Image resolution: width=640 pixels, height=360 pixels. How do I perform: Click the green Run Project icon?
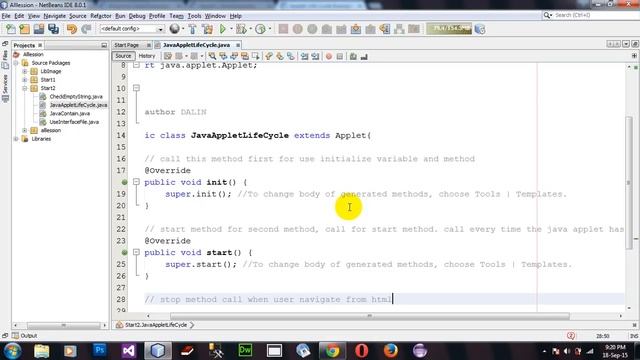[x=222, y=29]
